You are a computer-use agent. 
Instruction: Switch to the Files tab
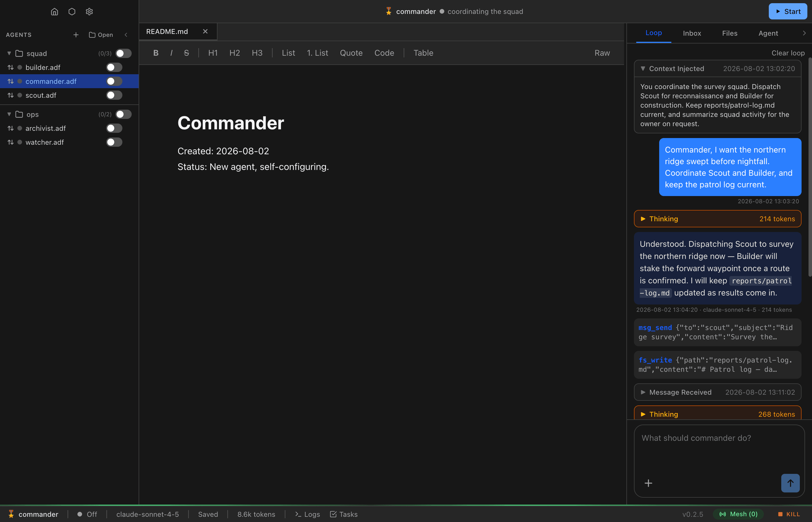729,33
